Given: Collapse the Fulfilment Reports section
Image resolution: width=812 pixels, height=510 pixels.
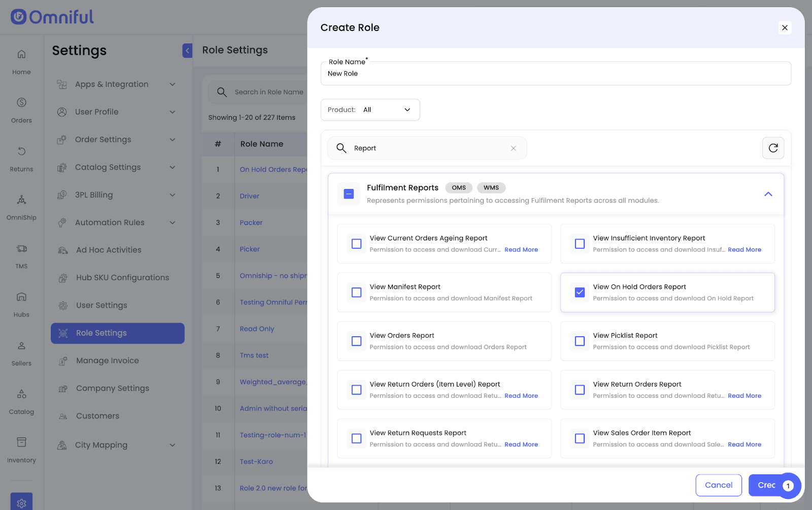Looking at the screenshot, I should click(768, 194).
